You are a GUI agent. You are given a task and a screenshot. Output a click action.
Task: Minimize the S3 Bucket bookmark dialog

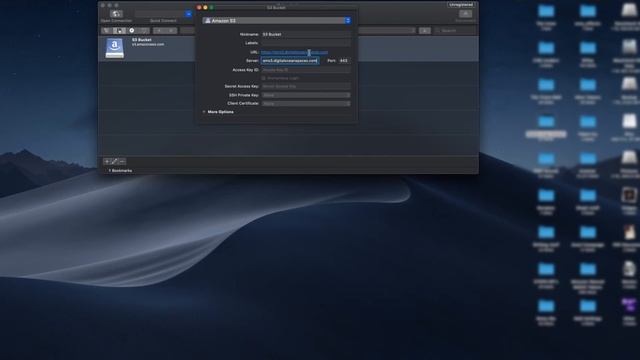point(205,7)
